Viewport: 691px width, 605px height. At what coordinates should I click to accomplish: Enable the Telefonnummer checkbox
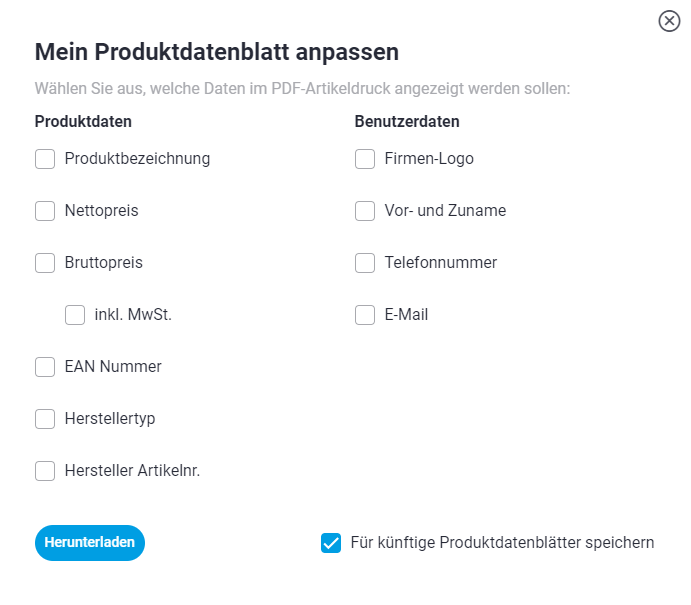[x=365, y=263]
